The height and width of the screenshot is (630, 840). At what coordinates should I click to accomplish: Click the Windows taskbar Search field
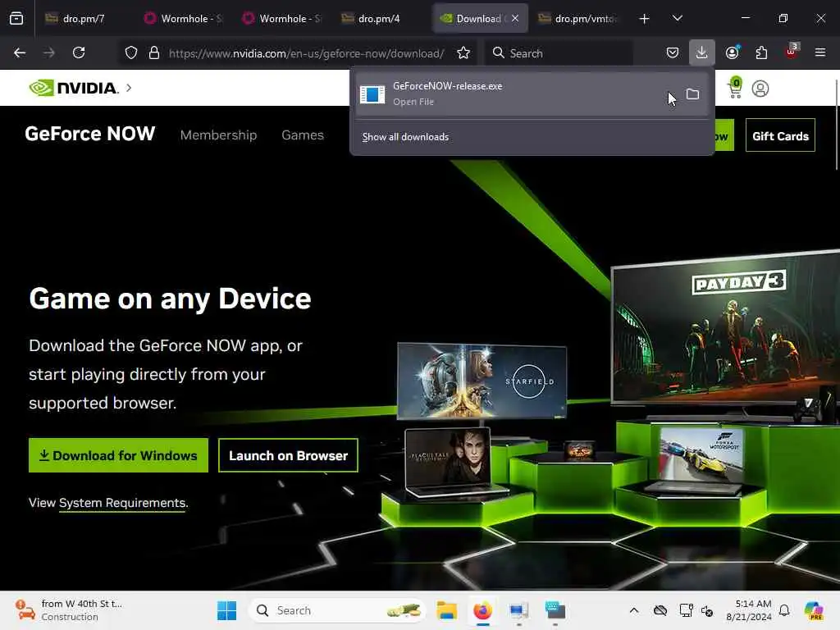[x=337, y=610]
